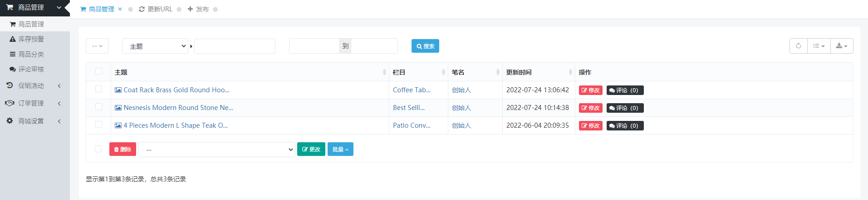Open the Coat Rack Brass Gold Round Hoo... link
The width and height of the screenshot is (868, 200).
(177, 90)
